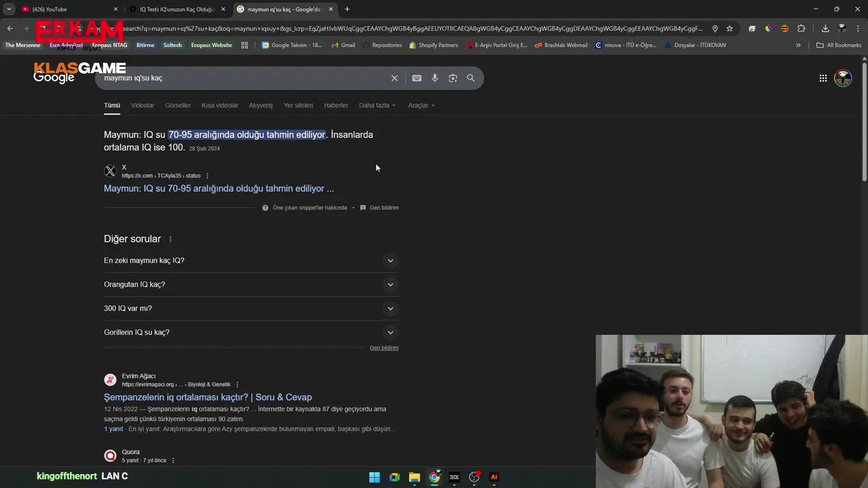
Task: Bookmark this page with the star icon
Action: pos(730,28)
